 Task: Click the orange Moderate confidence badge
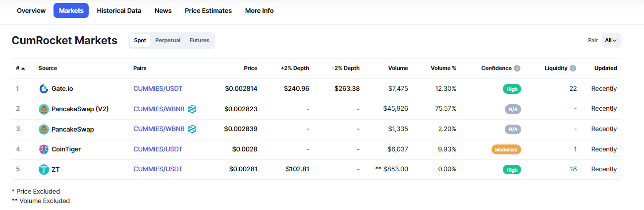[506, 149]
